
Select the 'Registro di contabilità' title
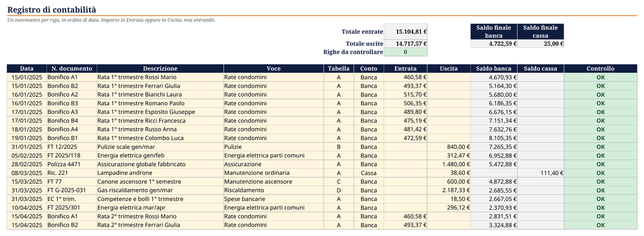point(52,10)
